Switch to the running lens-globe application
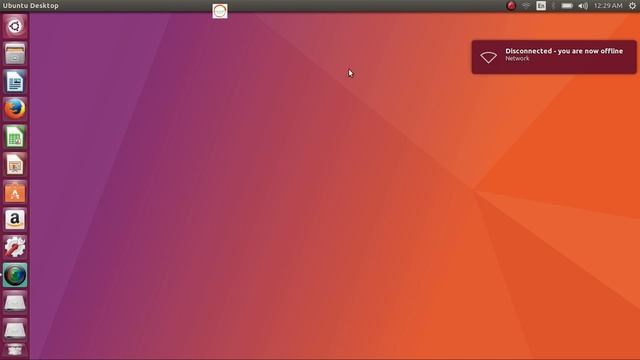The width and height of the screenshot is (640, 360). click(x=15, y=275)
